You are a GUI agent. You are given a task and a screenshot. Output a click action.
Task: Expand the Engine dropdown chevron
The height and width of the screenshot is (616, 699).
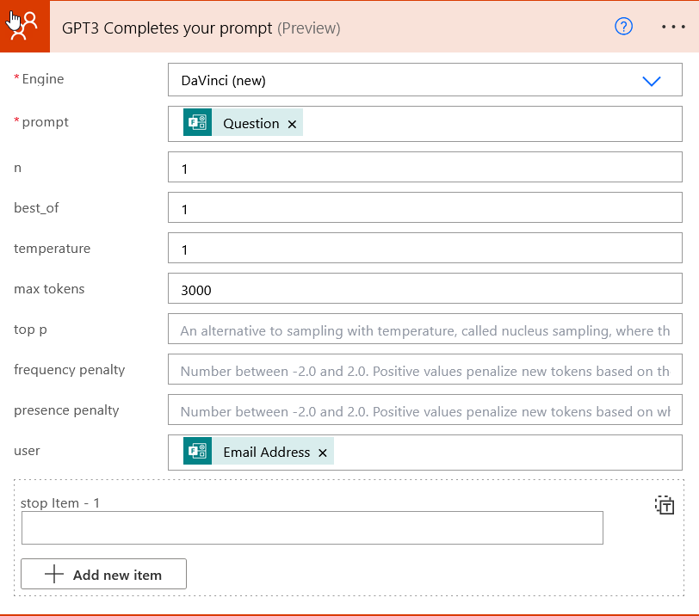pyautogui.click(x=652, y=81)
